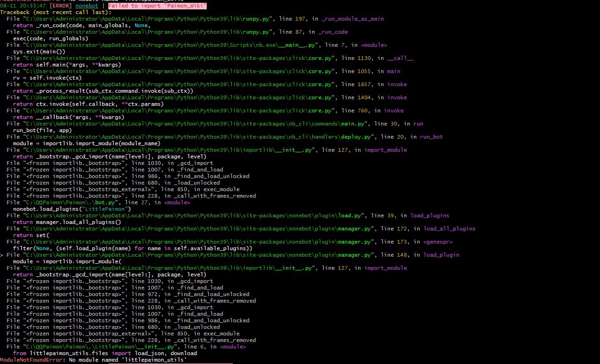This screenshot has width=600, height=364.
Task: Click the manager.py line 172 load_all_plugins entry
Action: (x=241, y=229)
